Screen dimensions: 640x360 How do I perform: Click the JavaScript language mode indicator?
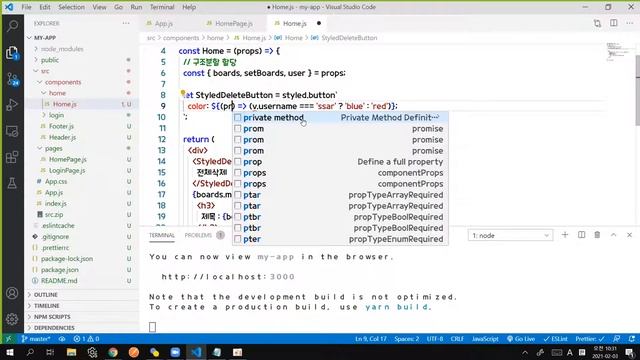[x=485, y=339]
